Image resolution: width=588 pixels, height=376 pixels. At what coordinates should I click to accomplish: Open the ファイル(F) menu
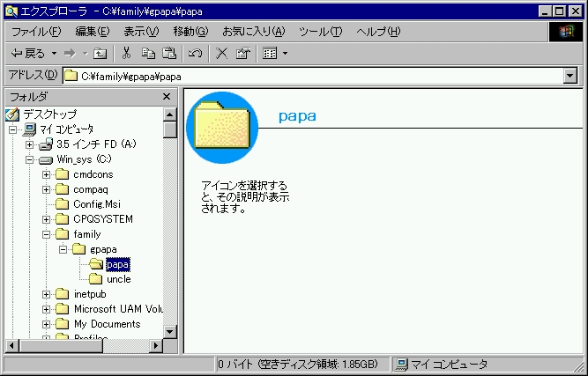click(x=36, y=32)
